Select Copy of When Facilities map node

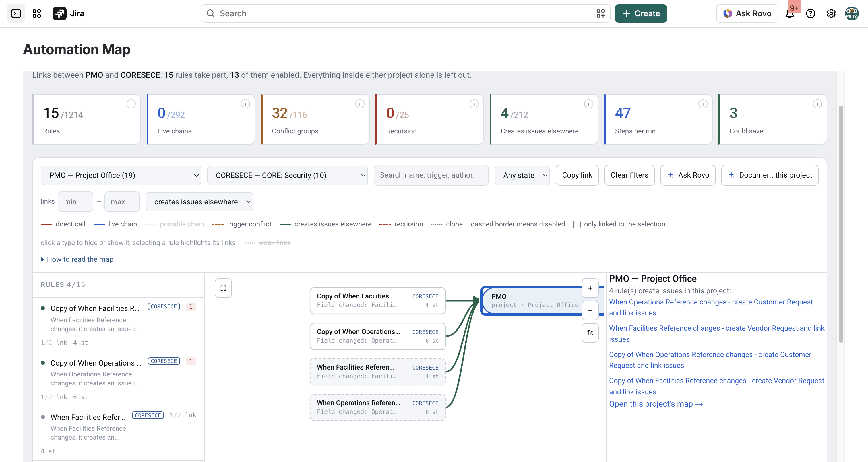(377, 300)
